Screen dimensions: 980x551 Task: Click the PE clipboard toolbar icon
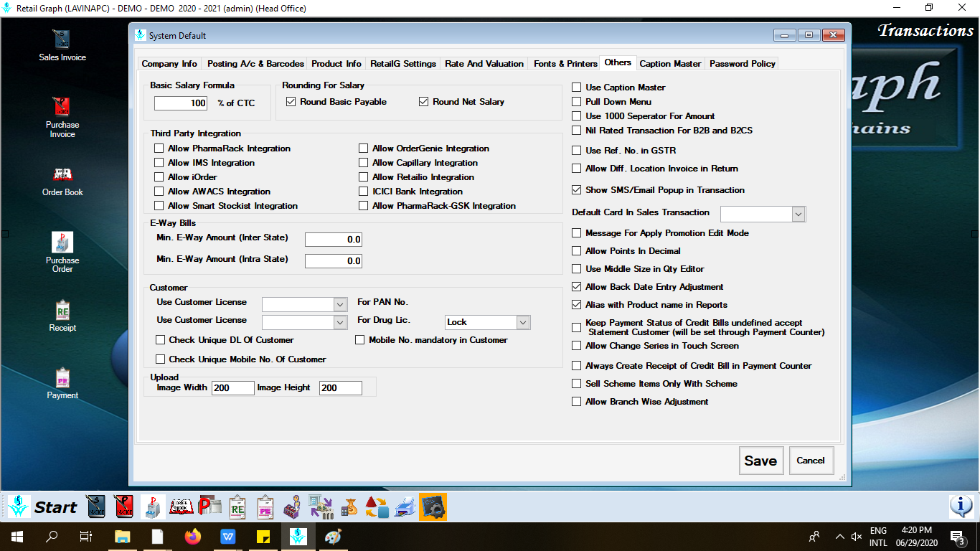(x=265, y=507)
